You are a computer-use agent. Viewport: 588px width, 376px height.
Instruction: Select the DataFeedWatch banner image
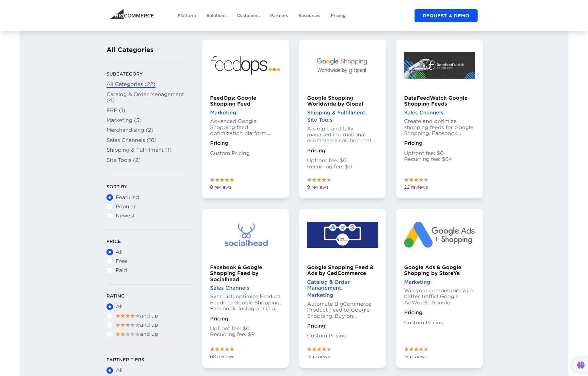click(439, 65)
